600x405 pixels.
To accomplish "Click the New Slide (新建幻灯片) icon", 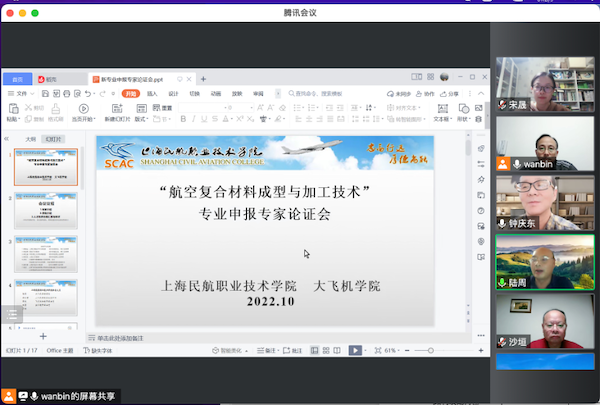I will [x=117, y=108].
